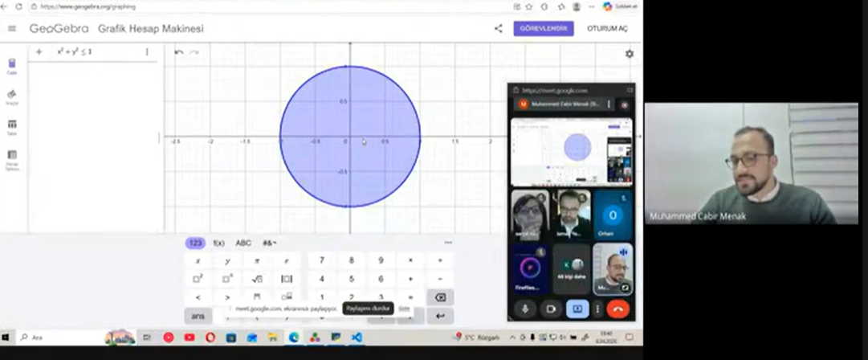Select the Fireflies participant tile

(530, 269)
